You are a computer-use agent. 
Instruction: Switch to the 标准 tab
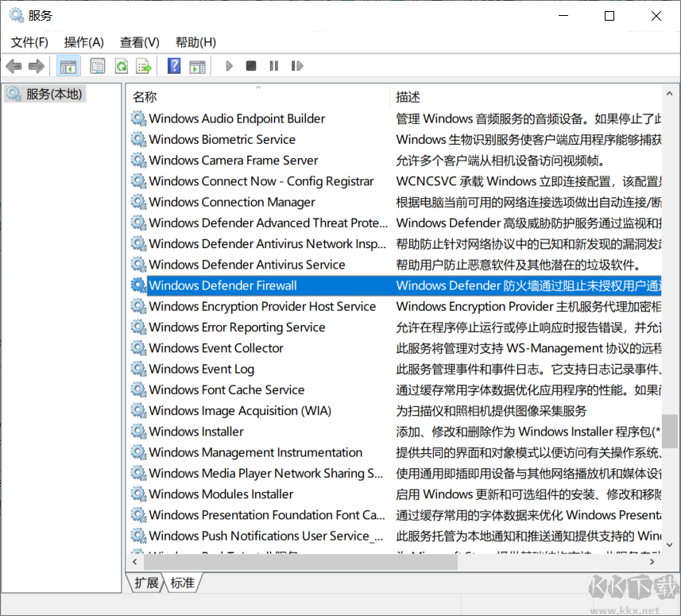point(182,583)
